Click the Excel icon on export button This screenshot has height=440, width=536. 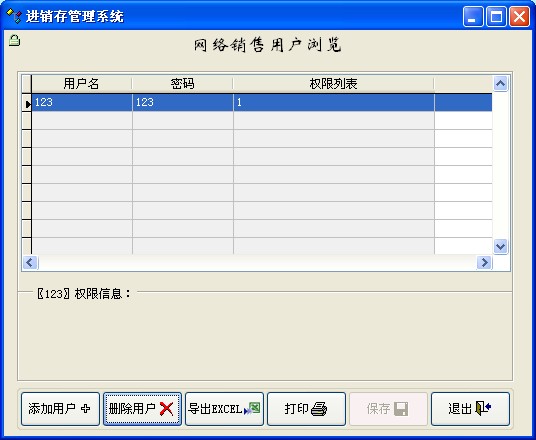pos(252,408)
